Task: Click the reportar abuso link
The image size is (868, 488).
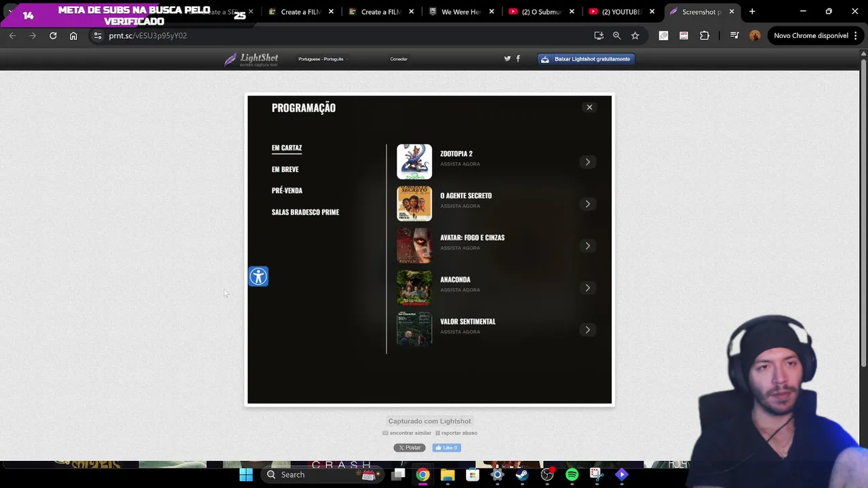Action: pyautogui.click(x=456, y=433)
